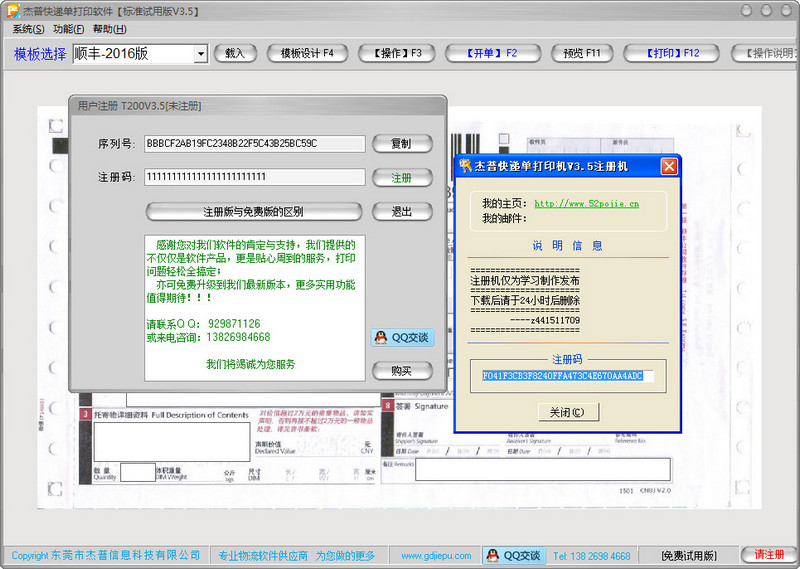Viewport: 800px width, 569px height.
Task: Open the 系统(S) menu
Action: click(28, 29)
